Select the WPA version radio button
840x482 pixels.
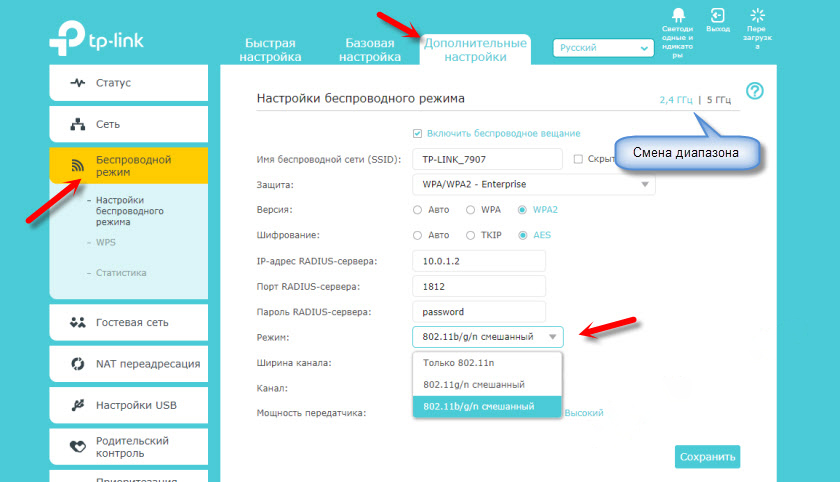[471, 210]
